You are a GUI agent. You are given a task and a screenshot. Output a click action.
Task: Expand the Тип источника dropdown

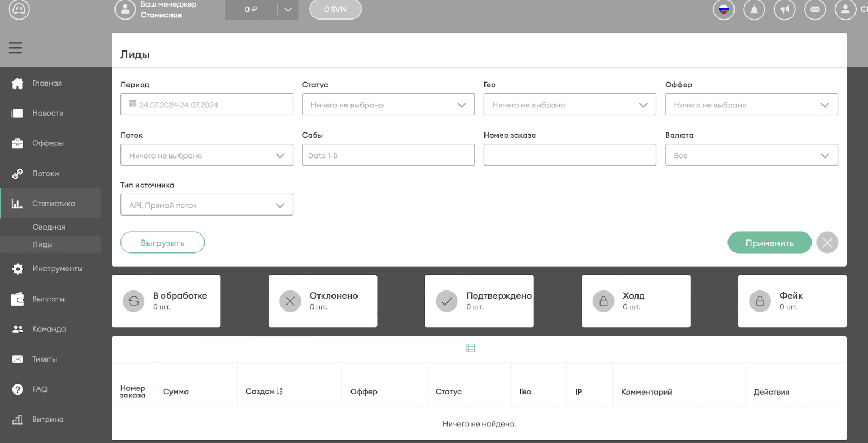coord(207,205)
